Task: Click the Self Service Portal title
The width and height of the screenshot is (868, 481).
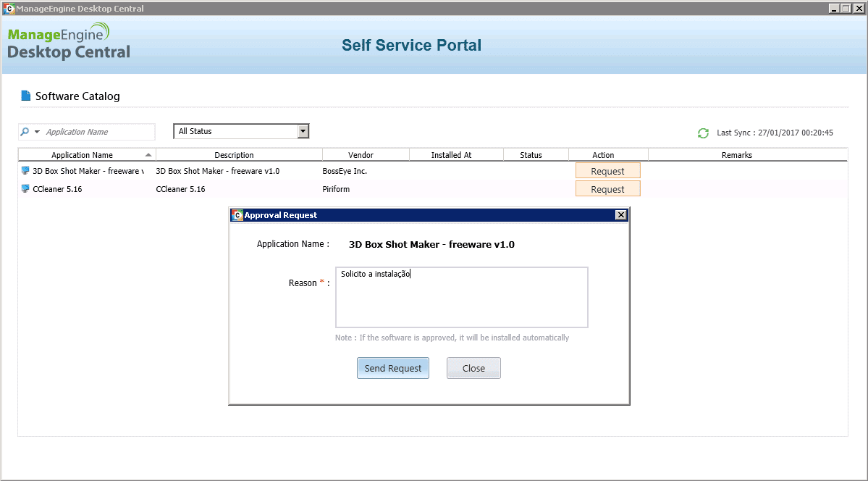Action: pyautogui.click(x=411, y=45)
